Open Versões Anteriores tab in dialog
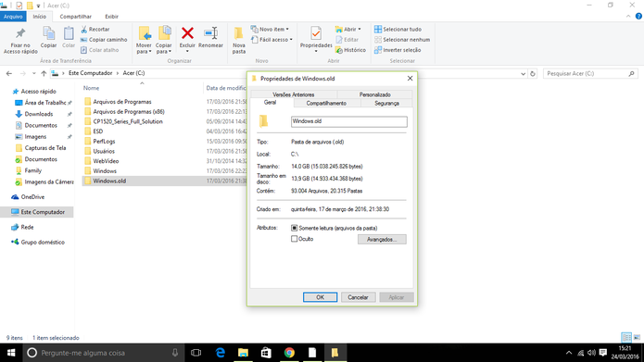Screen dimensions: 644x362 tap(294, 94)
